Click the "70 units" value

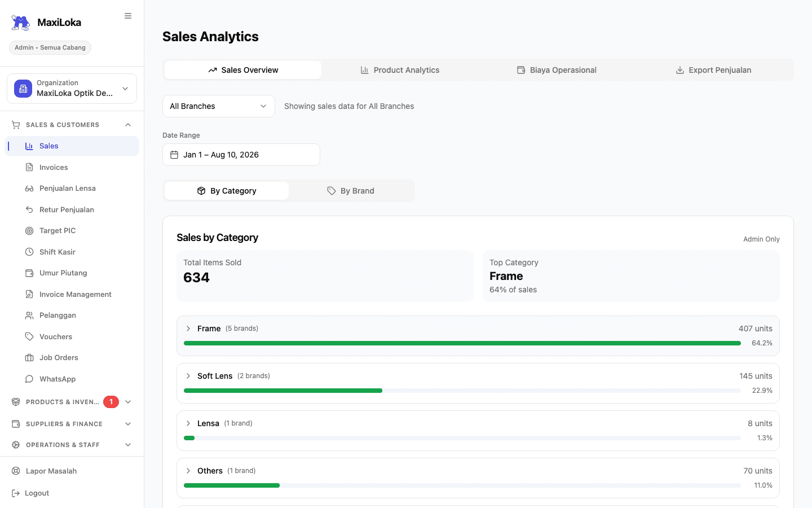758,471
